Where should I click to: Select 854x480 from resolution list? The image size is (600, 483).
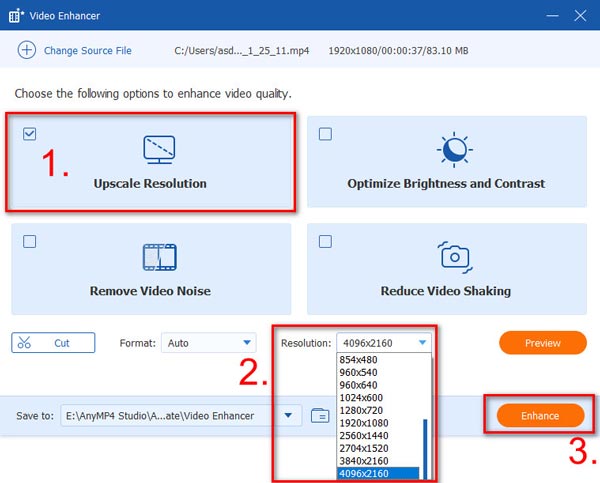[x=378, y=360]
